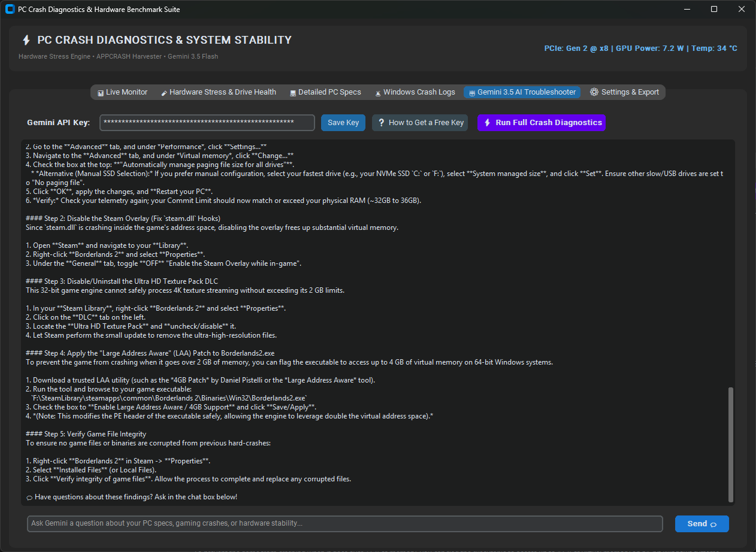This screenshot has width=756, height=552.
Task: Click the 'Enable the Steam Overlay while in-game' line
Action: click(x=164, y=263)
